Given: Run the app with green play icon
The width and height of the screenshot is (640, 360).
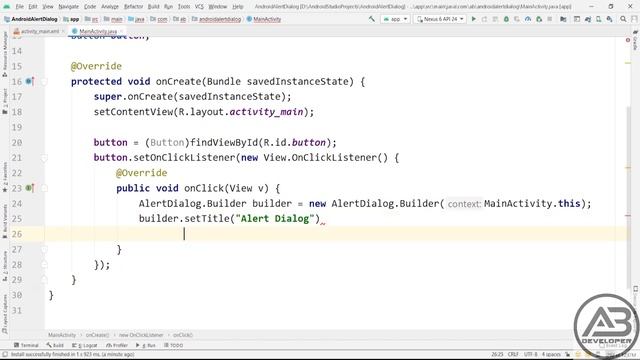Looking at the screenshot, I should point(473,19).
